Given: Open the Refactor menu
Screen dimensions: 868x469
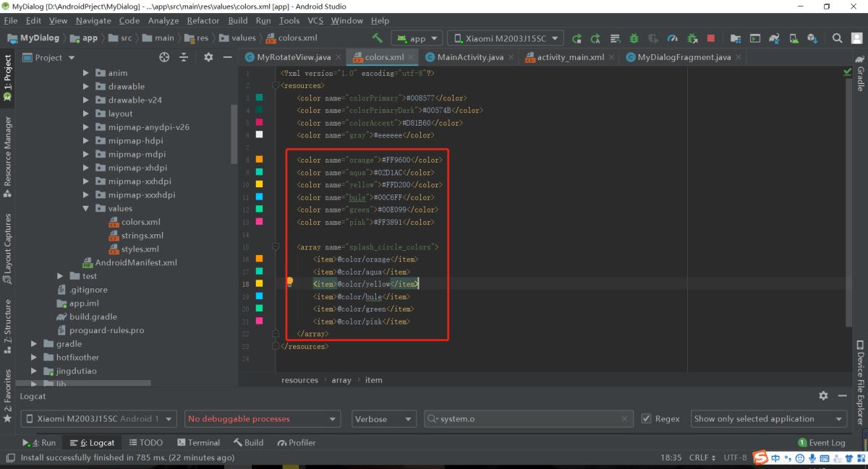Looking at the screenshot, I should (203, 21).
